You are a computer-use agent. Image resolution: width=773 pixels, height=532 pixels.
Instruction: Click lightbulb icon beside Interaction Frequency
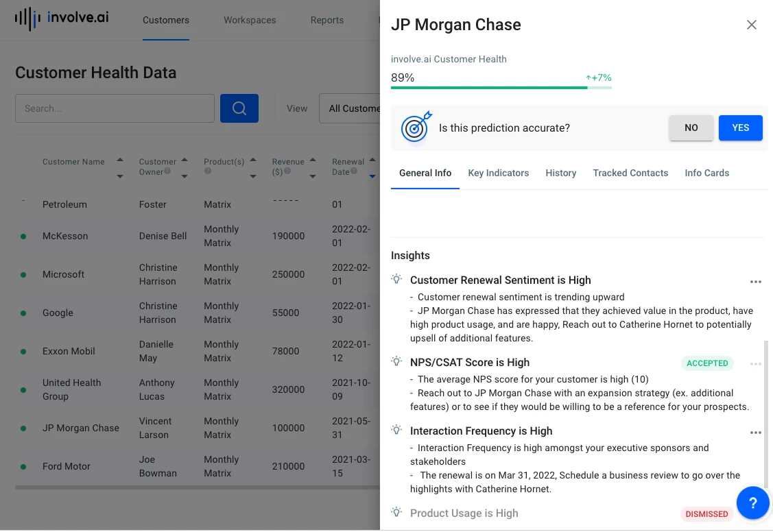pos(396,430)
